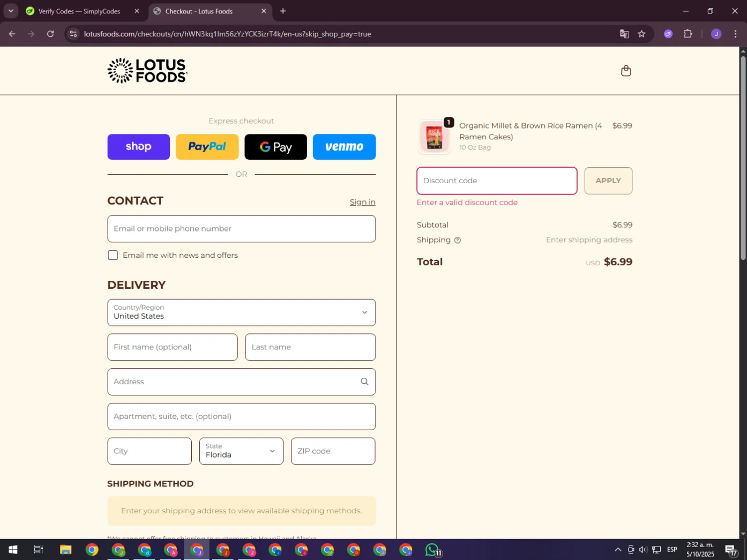This screenshot has height=560, width=747.
Task: Click the 'Enter a valid discount code' message
Action: pos(467,203)
